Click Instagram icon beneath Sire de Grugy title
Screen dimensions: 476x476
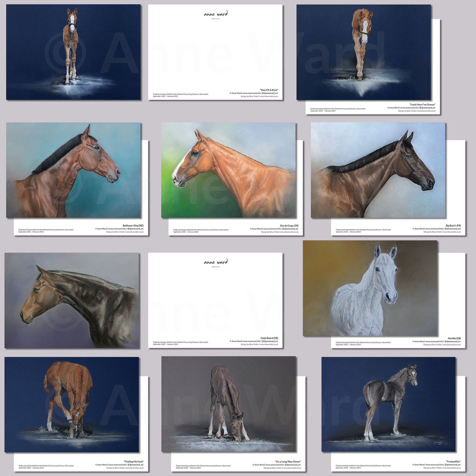click(x=283, y=229)
